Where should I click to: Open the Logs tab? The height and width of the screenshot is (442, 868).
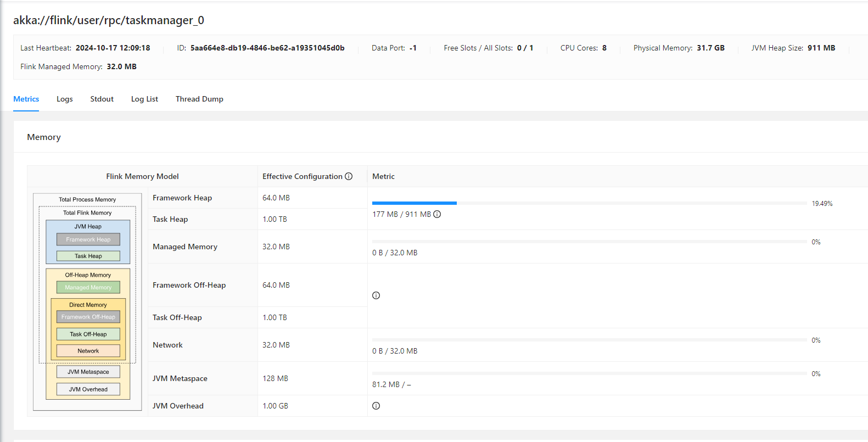click(x=65, y=99)
